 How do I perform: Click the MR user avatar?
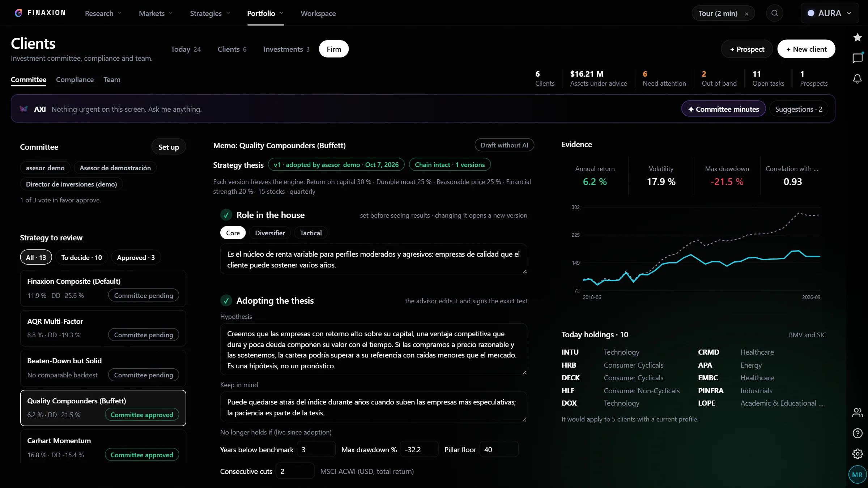tap(857, 475)
